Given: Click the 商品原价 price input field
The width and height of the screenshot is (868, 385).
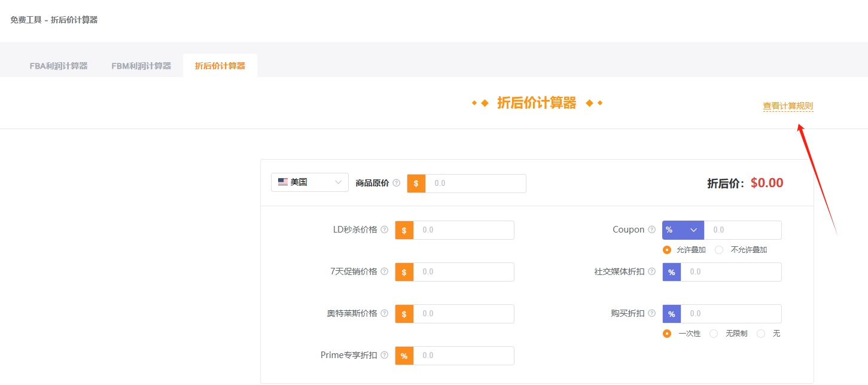Looking at the screenshot, I should [x=476, y=184].
